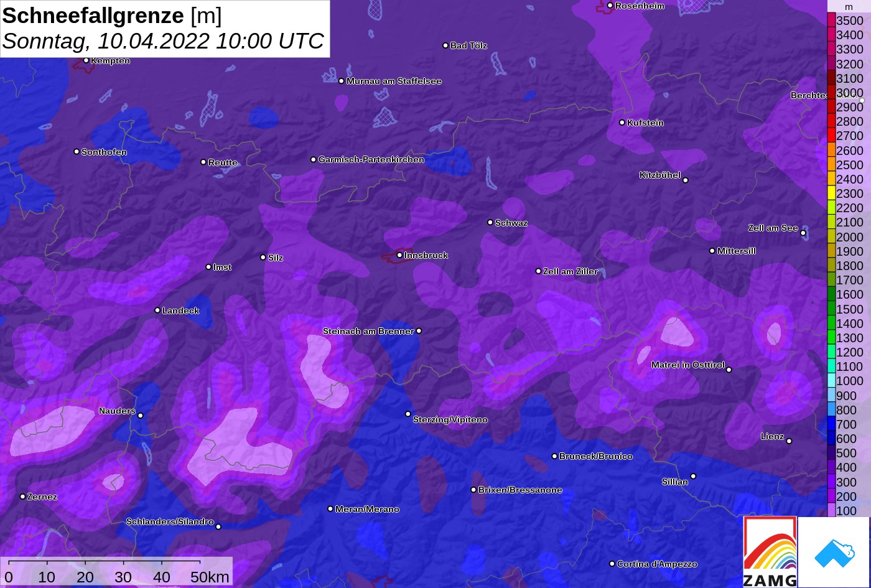Click the ZAMG rainbow logo
Screen dimensions: 871x588
(x=770, y=552)
